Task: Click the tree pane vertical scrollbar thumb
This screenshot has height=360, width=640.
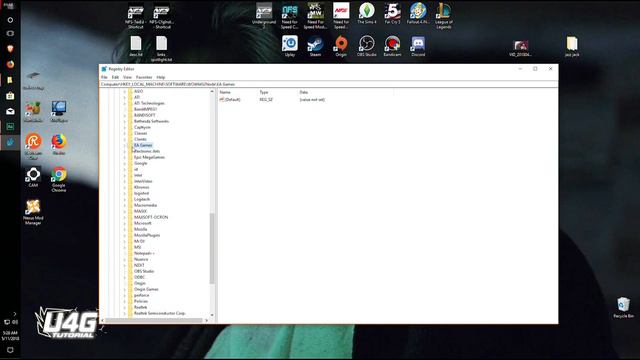Action: tap(212, 248)
